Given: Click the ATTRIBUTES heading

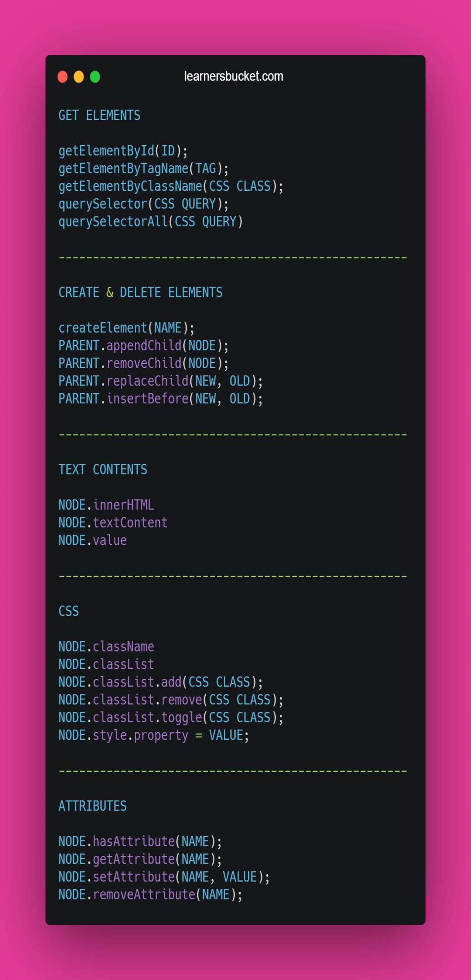Looking at the screenshot, I should [x=93, y=806].
